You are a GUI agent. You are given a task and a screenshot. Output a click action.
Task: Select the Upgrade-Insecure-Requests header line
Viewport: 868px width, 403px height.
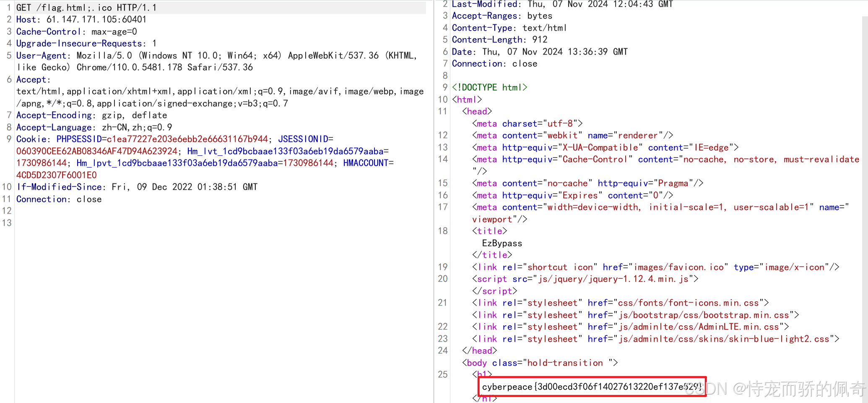86,43
